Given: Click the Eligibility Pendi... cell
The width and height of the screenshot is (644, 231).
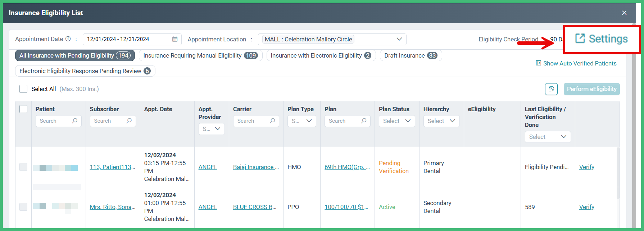Looking at the screenshot, I should [547, 167].
